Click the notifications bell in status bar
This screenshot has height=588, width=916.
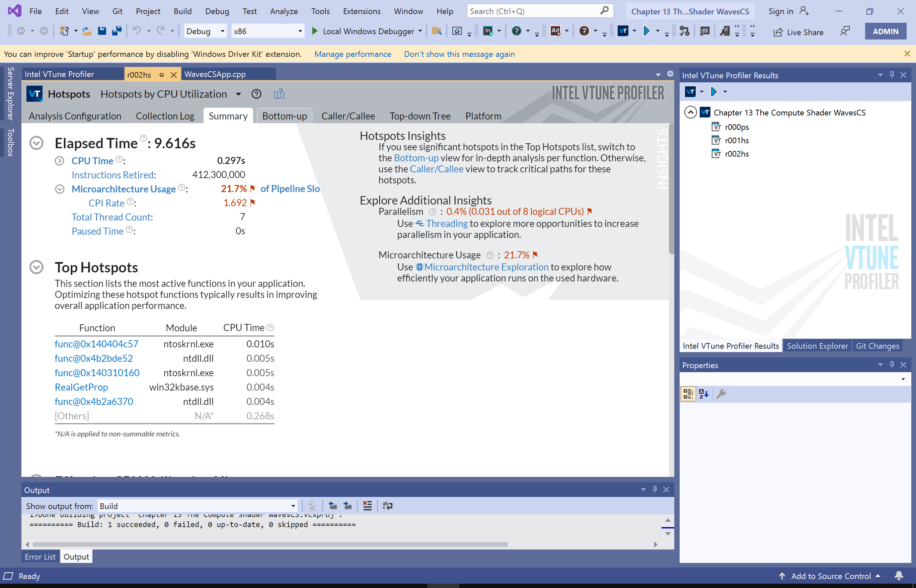899,576
